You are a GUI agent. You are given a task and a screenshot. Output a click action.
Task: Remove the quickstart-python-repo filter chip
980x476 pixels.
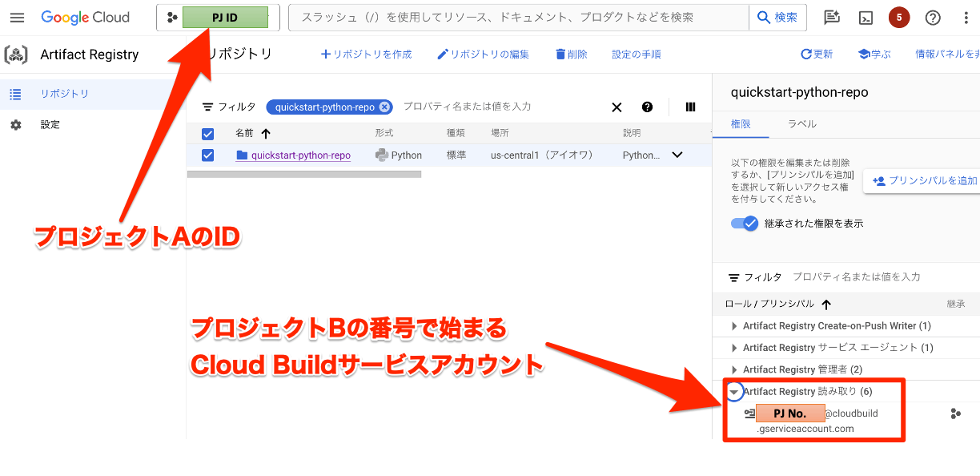(385, 107)
